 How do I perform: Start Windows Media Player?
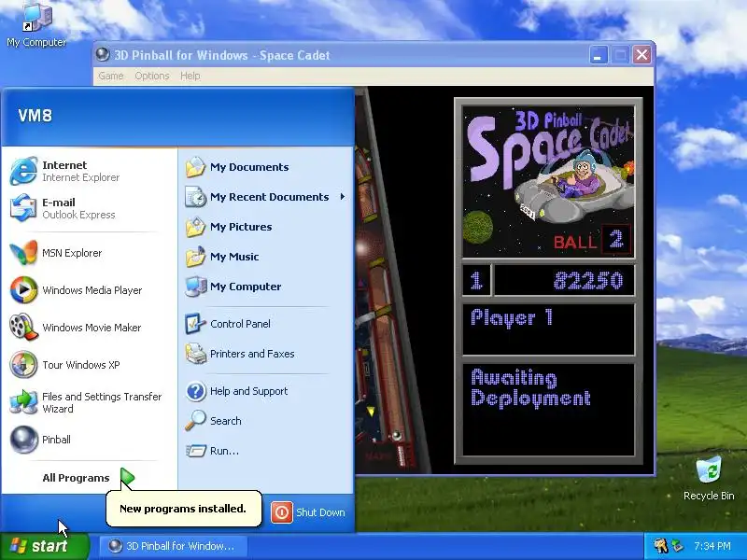coord(88,290)
